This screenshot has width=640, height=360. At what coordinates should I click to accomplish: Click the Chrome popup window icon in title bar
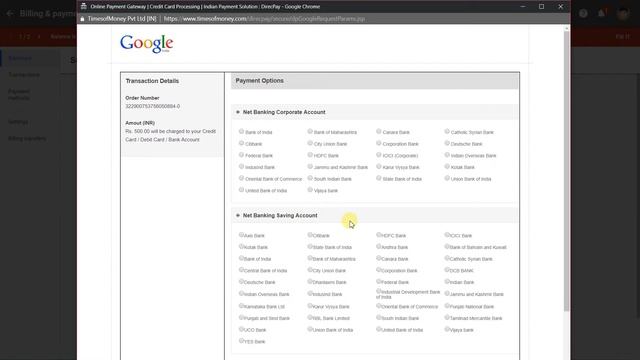(84, 7)
